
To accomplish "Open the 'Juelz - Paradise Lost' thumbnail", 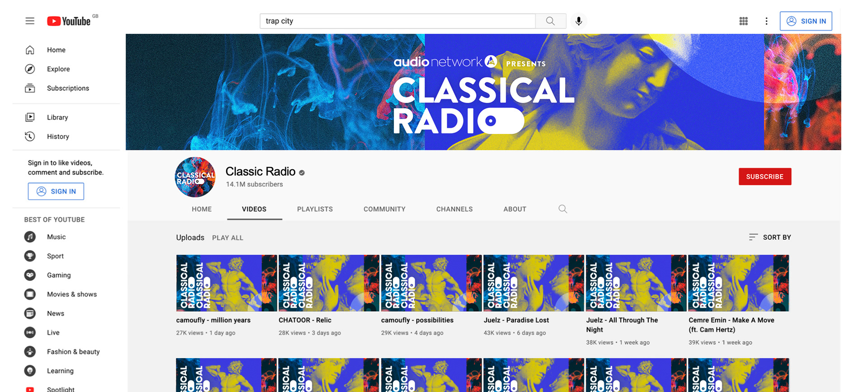I will coord(534,283).
